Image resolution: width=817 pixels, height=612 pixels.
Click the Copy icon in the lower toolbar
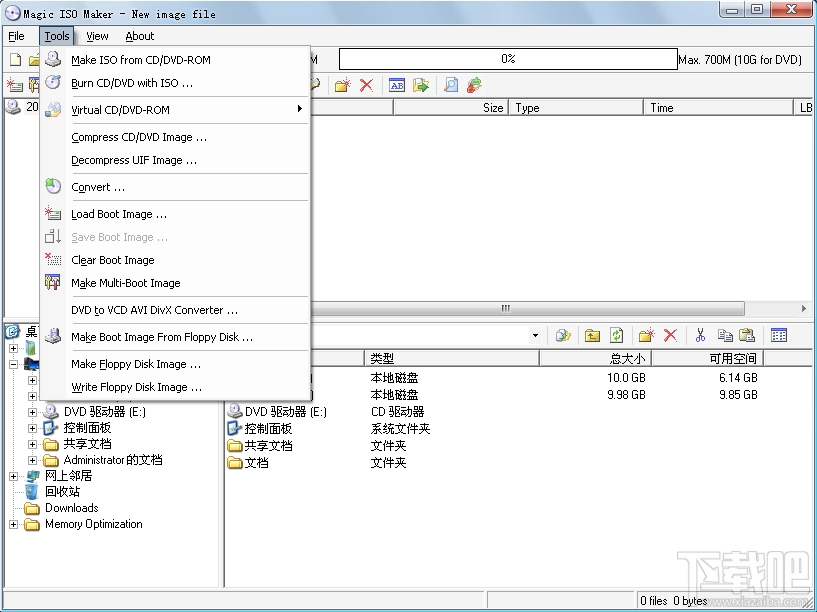point(727,334)
